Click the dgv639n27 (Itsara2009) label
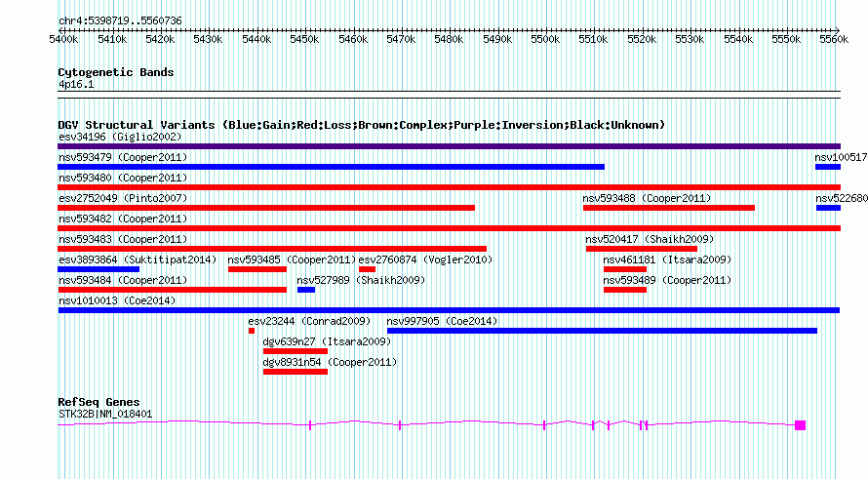 coord(327,341)
